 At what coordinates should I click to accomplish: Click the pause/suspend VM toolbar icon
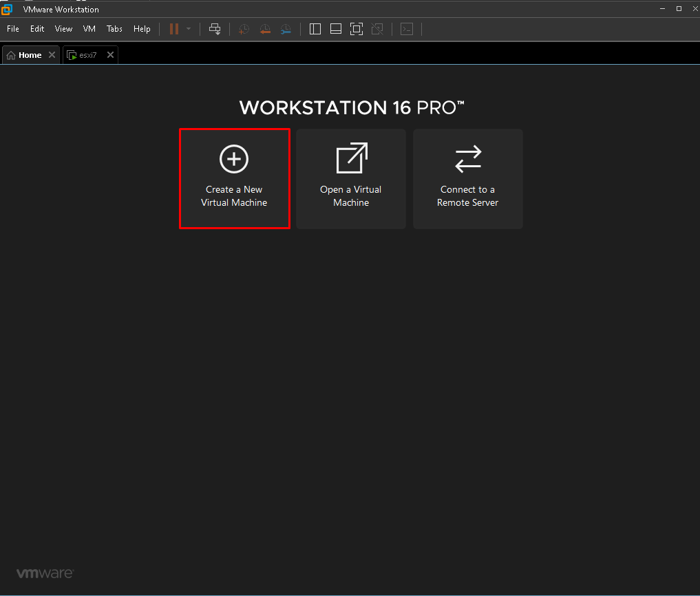(174, 29)
